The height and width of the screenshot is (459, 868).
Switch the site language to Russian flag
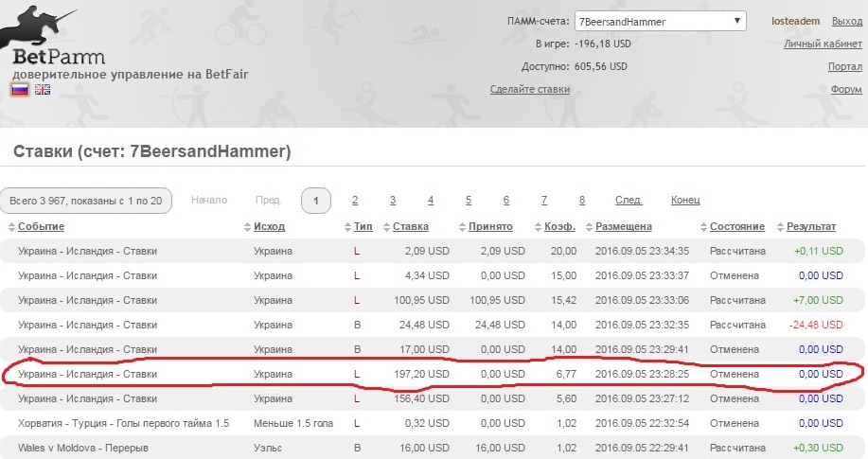click(19, 90)
